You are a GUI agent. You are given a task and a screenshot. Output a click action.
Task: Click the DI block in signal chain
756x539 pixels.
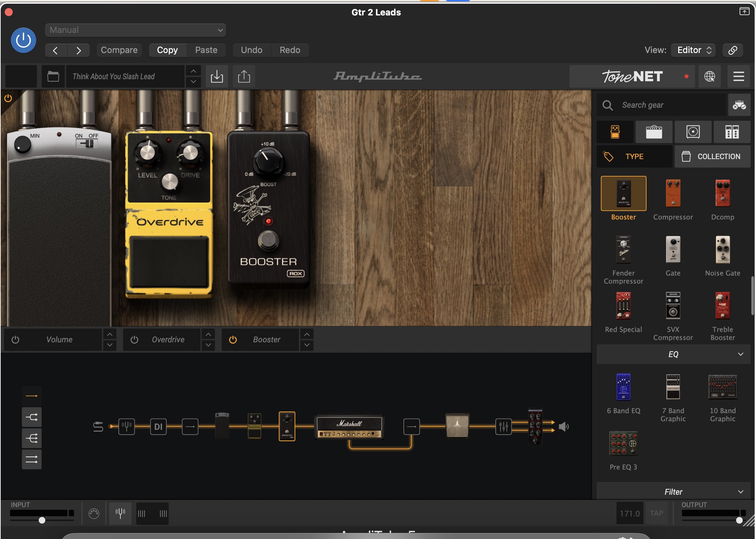158,427
